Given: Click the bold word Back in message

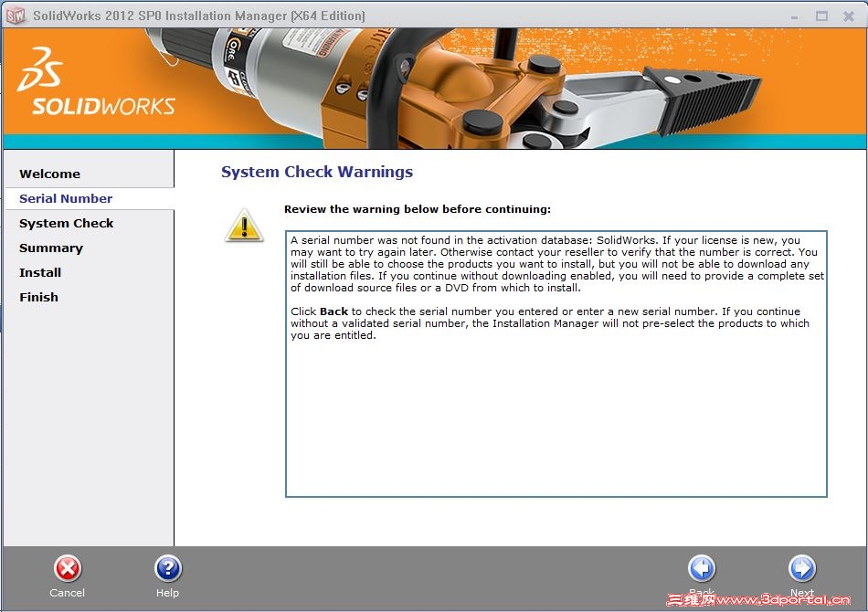Looking at the screenshot, I should tap(333, 311).
